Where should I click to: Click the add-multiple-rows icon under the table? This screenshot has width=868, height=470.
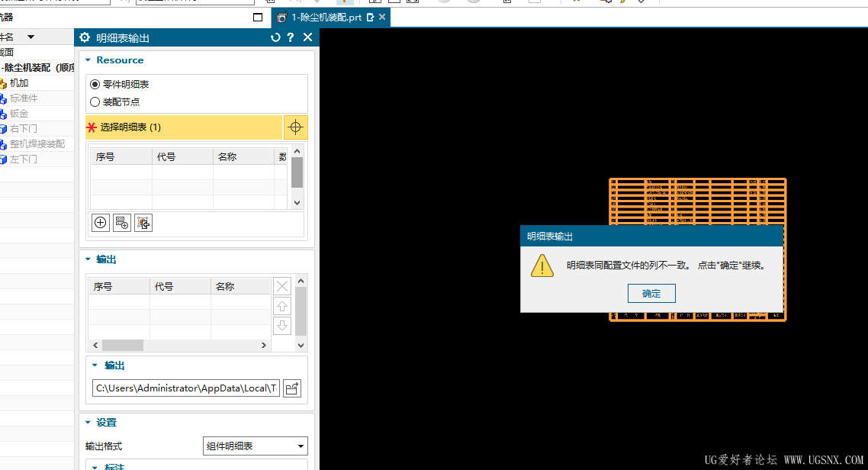(121, 222)
